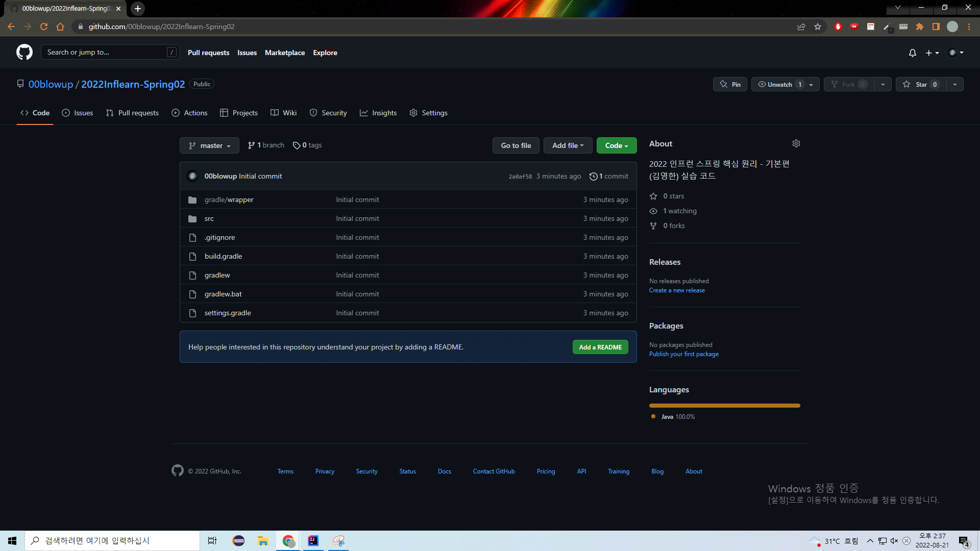Click the GitHub Octocat home logo
This screenshot has height=551, width=980.
(x=24, y=52)
